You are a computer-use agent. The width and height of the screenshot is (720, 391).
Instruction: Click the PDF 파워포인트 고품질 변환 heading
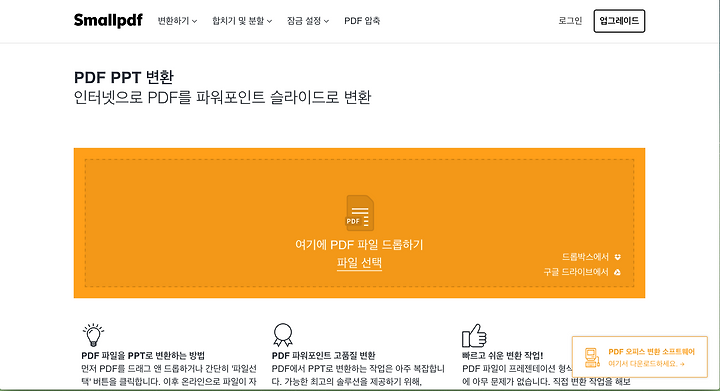(x=324, y=356)
